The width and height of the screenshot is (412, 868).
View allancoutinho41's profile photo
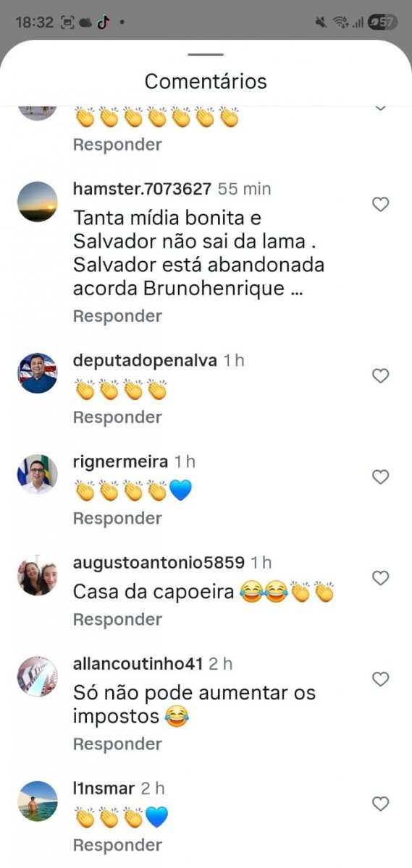[37, 677]
